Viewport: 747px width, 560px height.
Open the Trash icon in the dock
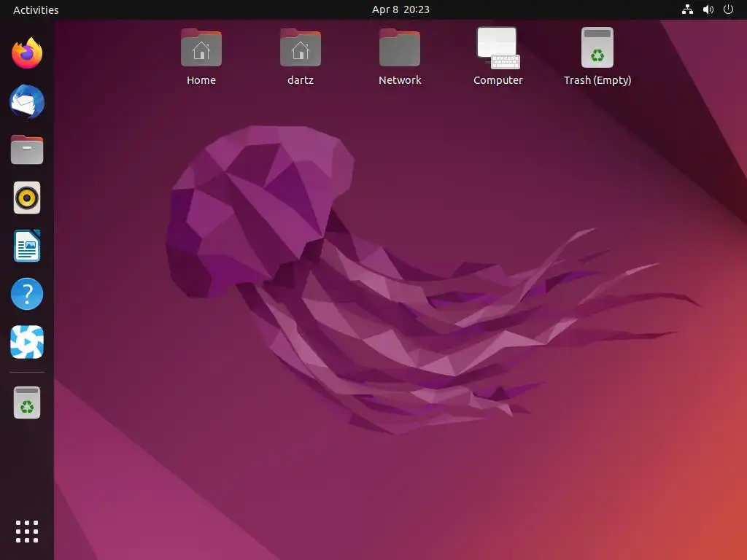tap(27, 402)
